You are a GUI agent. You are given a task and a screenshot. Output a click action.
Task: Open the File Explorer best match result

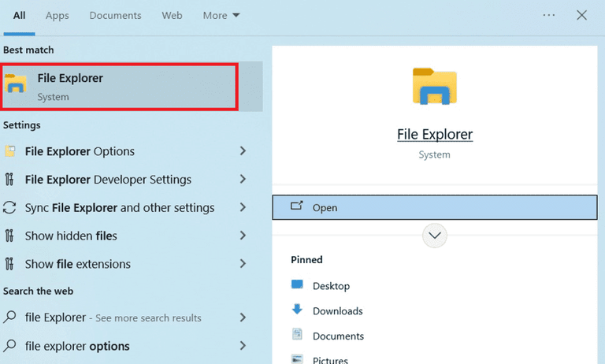[132, 87]
